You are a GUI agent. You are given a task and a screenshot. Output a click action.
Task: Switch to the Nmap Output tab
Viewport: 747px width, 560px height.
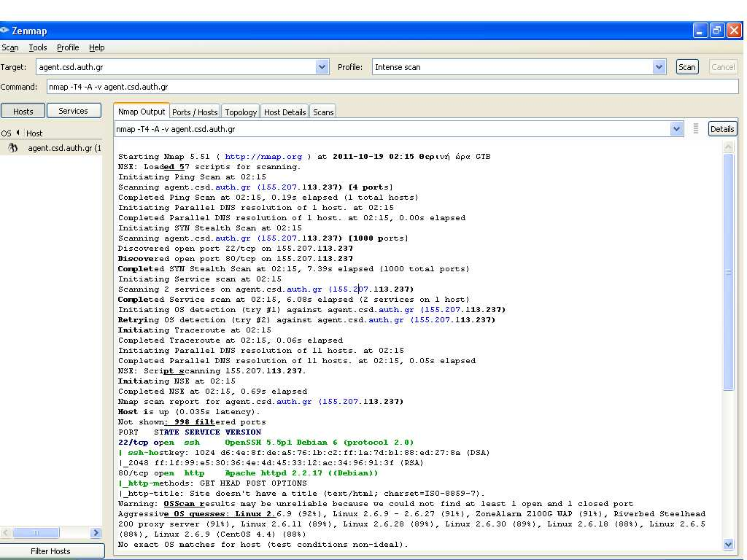[141, 112]
